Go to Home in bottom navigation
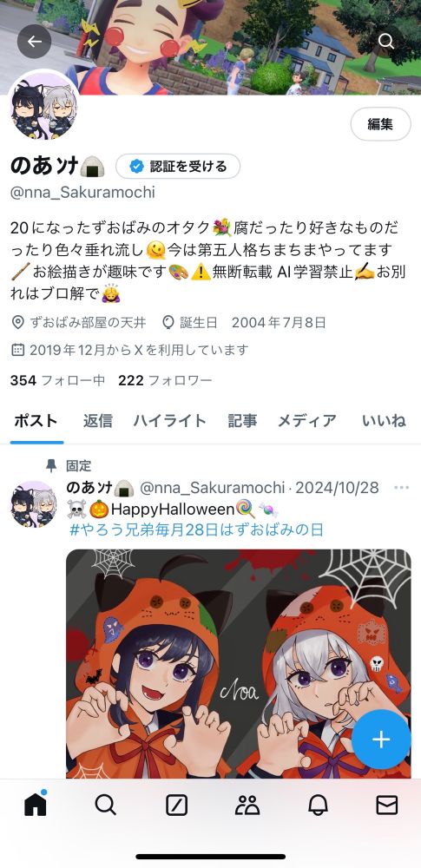The height and width of the screenshot is (868, 421). pyautogui.click(x=36, y=805)
